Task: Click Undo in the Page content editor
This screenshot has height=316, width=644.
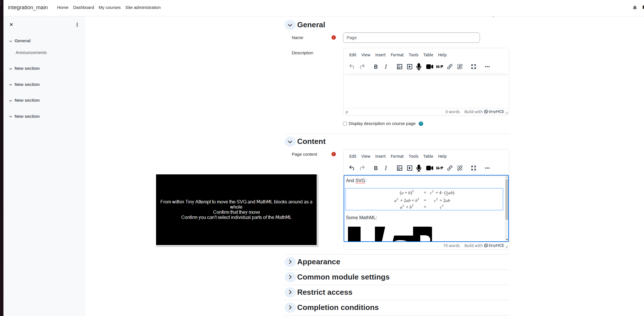Action: 352,168
